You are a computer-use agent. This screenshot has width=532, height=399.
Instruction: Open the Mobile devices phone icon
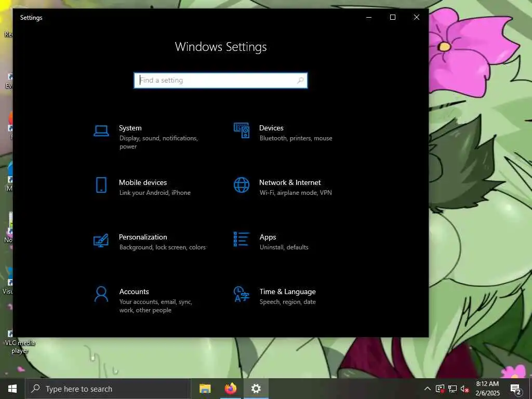coord(101,185)
